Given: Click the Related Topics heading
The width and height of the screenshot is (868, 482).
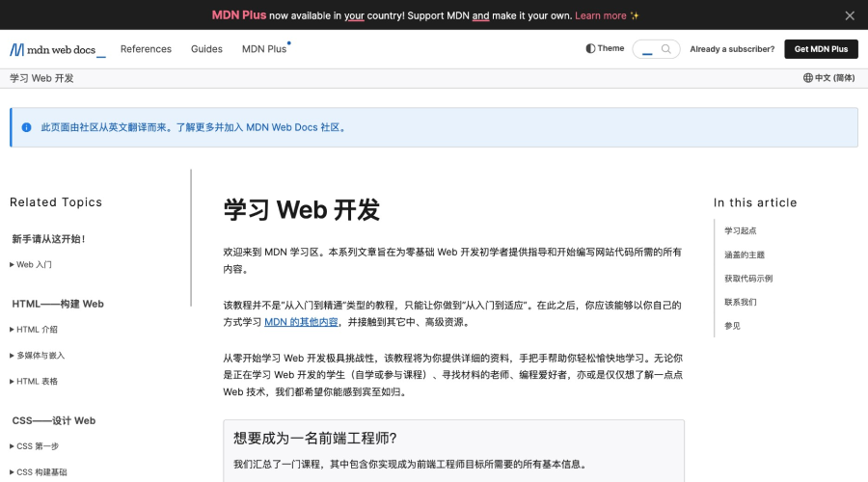Looking at the screenshot, I should point(56,202).
